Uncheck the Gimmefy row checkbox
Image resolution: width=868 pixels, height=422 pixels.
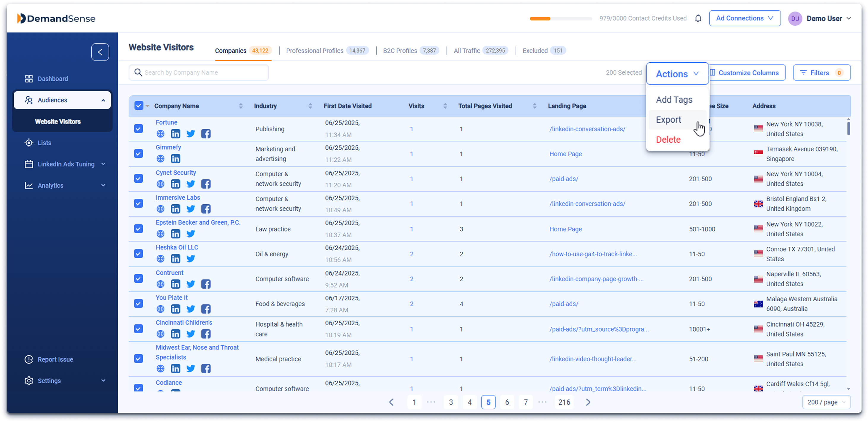pyautogui.click(x=138, y=153)
